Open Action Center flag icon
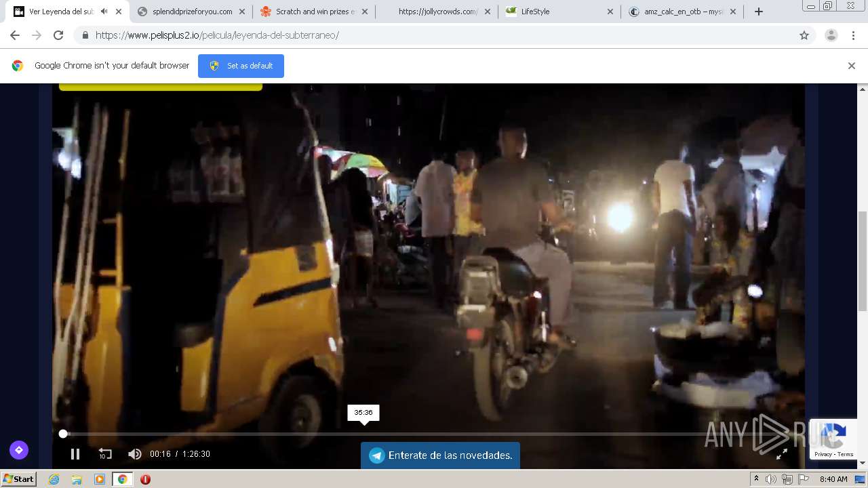 tap(804, 479)
